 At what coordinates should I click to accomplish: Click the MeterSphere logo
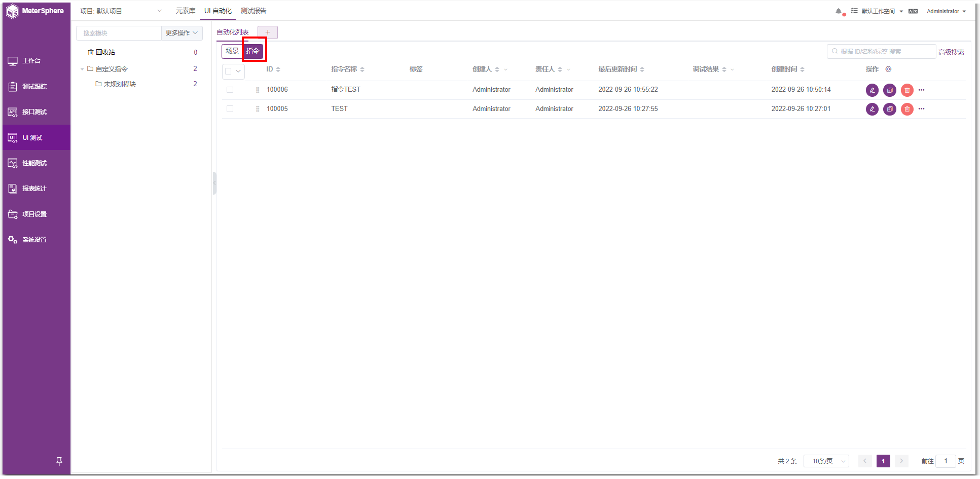tap(35, 11)
